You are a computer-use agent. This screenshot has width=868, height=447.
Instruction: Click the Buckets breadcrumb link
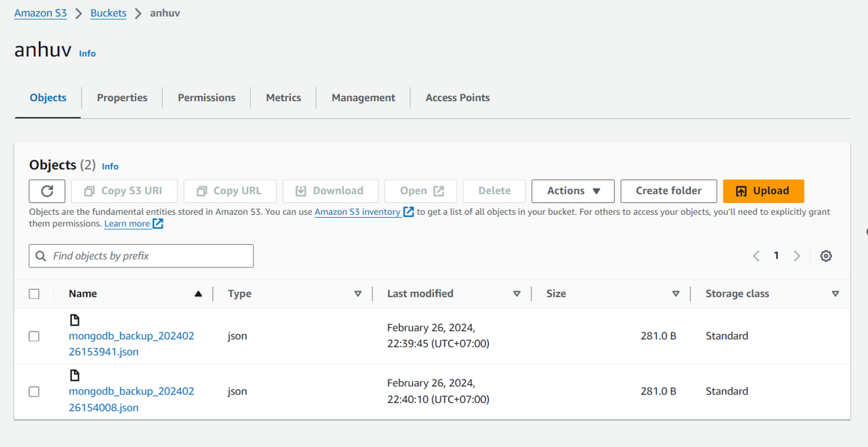point(108,13)
